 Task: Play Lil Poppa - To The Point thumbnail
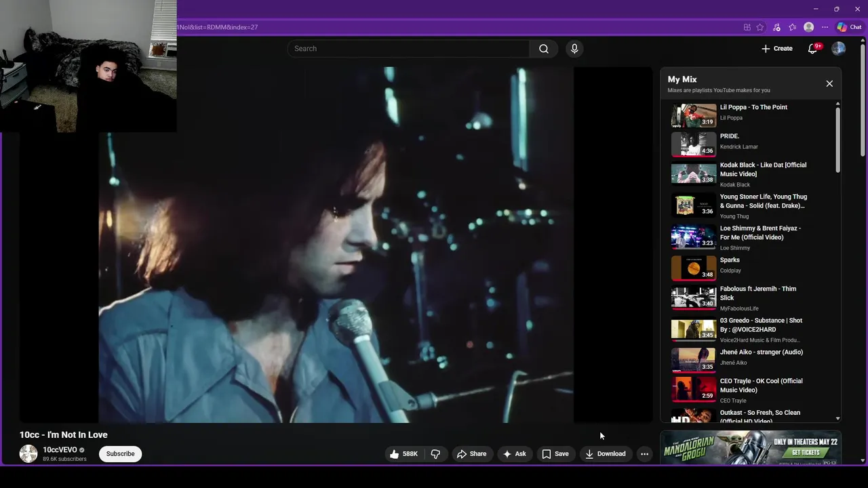click(694, 115)
